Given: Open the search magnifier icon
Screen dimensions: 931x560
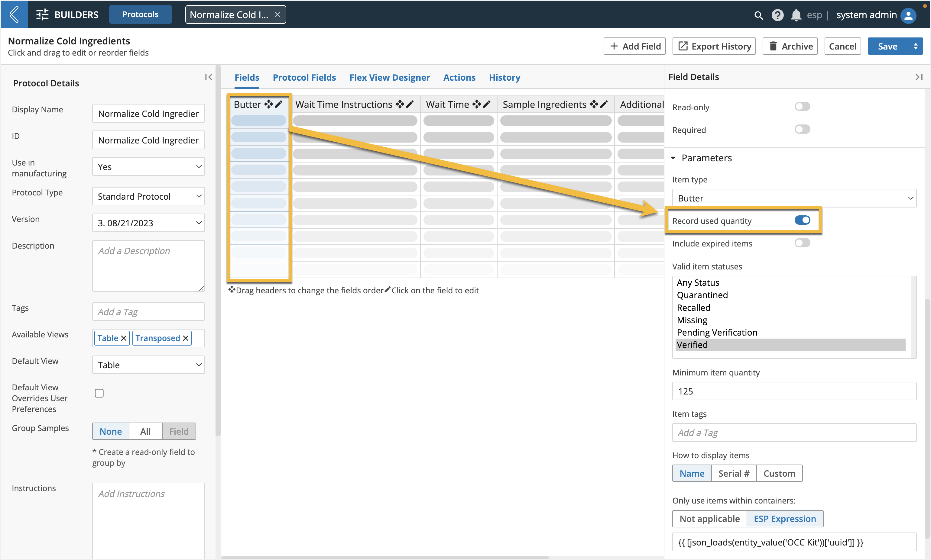Looking at the screenshot, I should 758,15.
